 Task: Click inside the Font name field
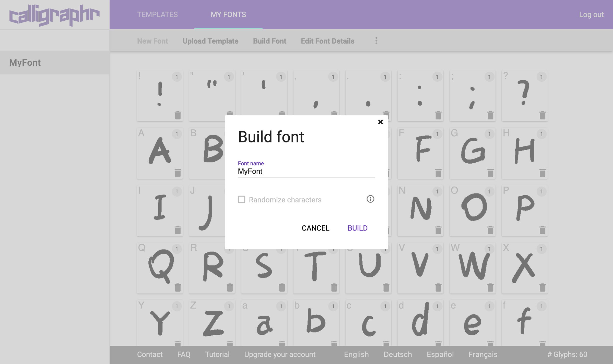[x=306, y=171]
